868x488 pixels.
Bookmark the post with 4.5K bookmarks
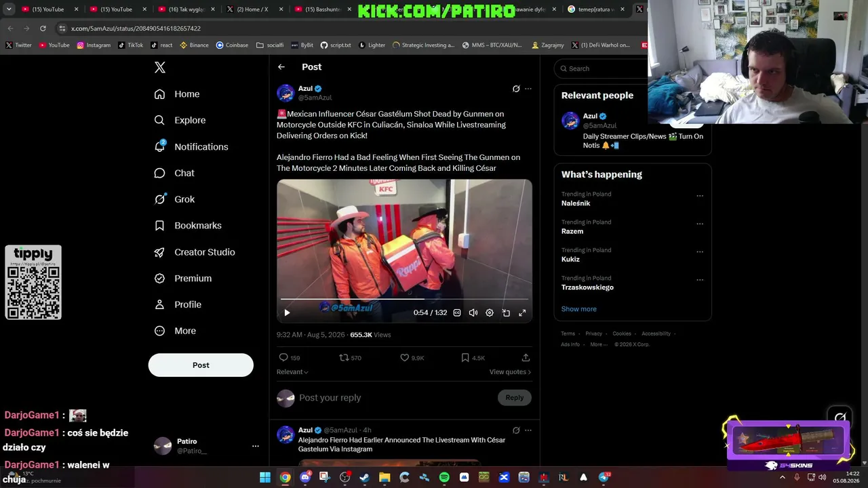pyautogui.click(x=473, y=358)
